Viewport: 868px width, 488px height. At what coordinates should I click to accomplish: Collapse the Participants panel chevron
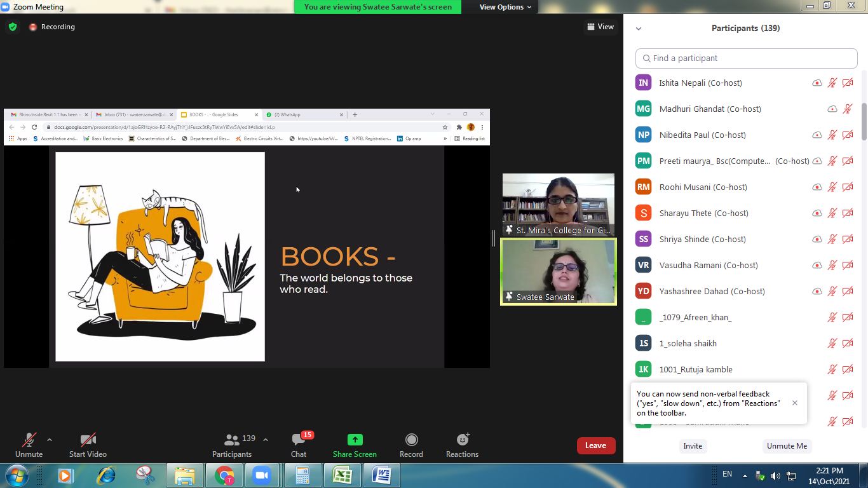(x=639, y=29)
